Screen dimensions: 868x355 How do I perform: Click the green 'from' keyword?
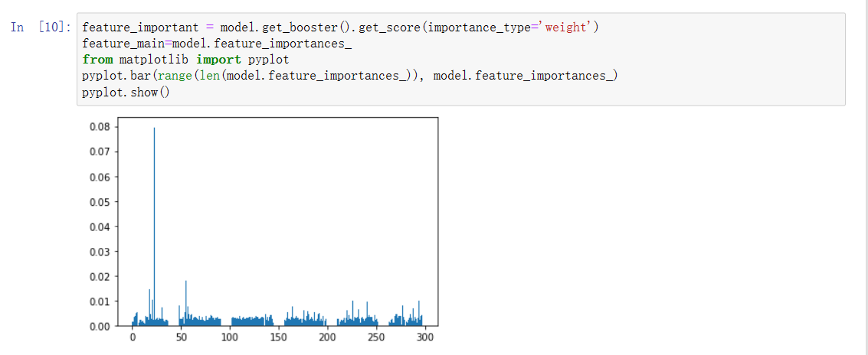(98, 60)
